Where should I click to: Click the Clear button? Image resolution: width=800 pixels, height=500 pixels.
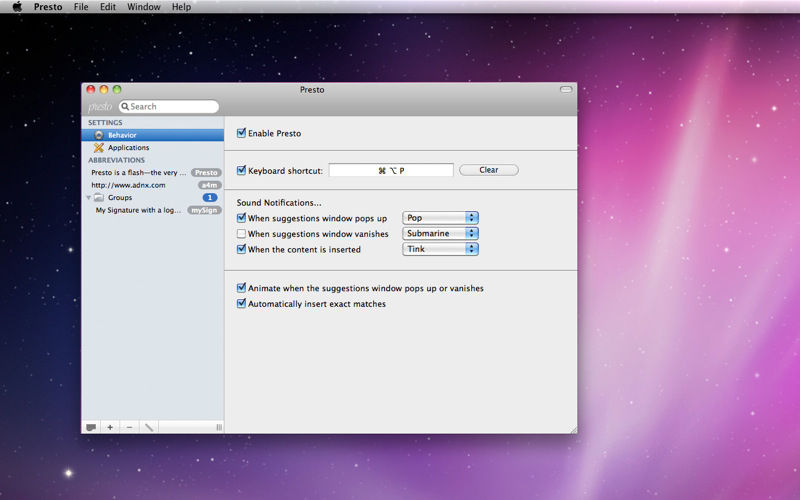[489, 170]
